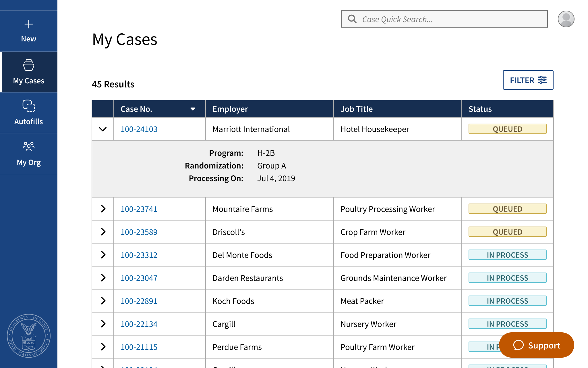The height and width of the screenshot is (368, 588).
Task: Click the plus icon for New case
Action: (x=29, y=24)
